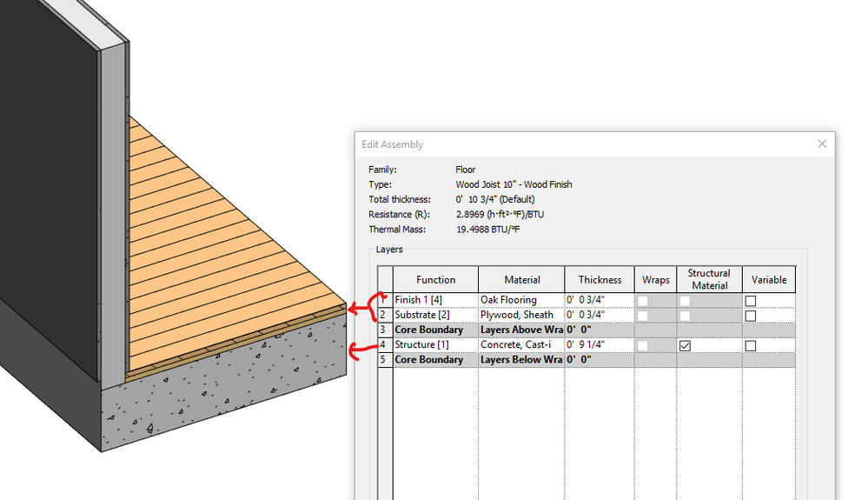Toggle Variable checkbox for Substrate layer
The width and height of the screenshot is (868, 500).
click(750, 316)
